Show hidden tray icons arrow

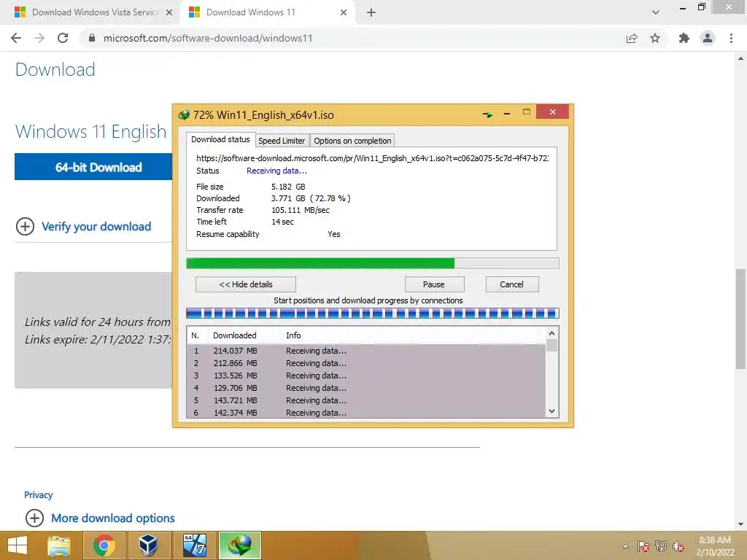tap(625, 546)
